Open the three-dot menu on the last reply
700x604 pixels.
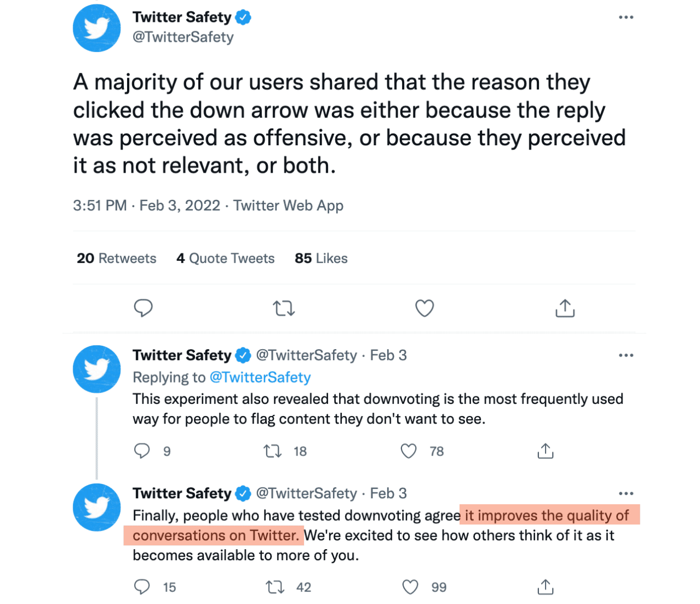[x=625, y=493]
